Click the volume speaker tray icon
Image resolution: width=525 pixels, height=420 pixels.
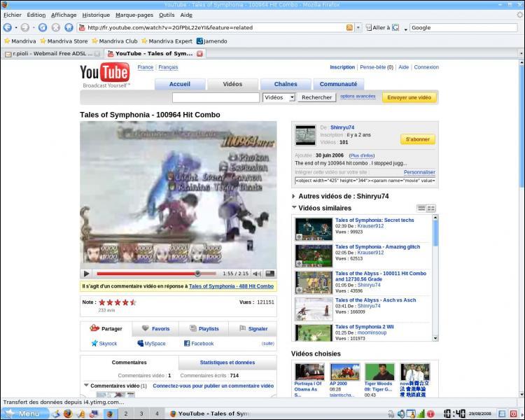click(x=401, y=414)
